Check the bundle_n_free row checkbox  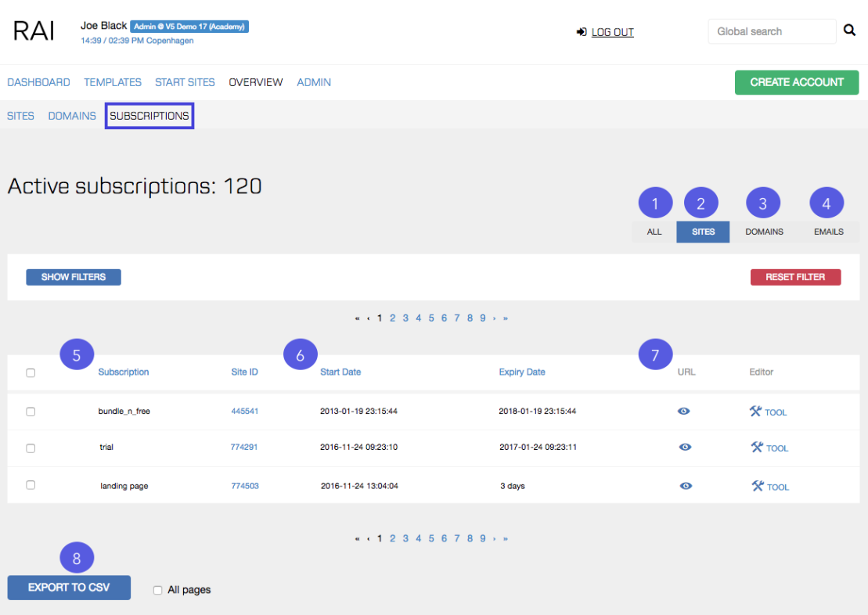tap(31, 412)
